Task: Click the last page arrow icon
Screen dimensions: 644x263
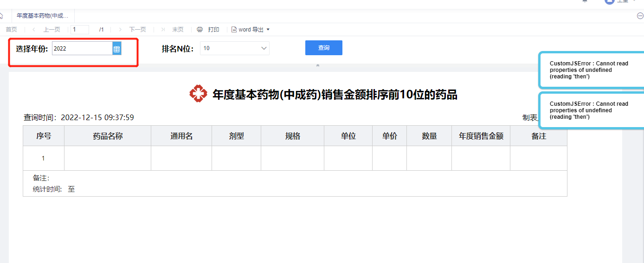Action: click(x=163, y=30)
